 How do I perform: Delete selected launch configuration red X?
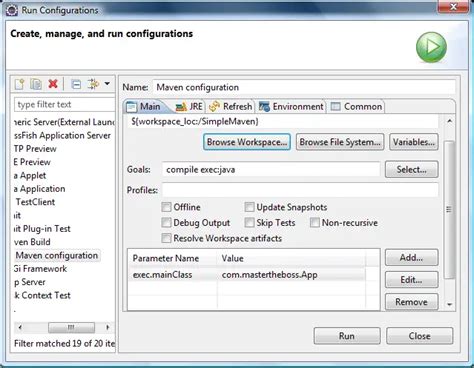[x=53, y=84]
